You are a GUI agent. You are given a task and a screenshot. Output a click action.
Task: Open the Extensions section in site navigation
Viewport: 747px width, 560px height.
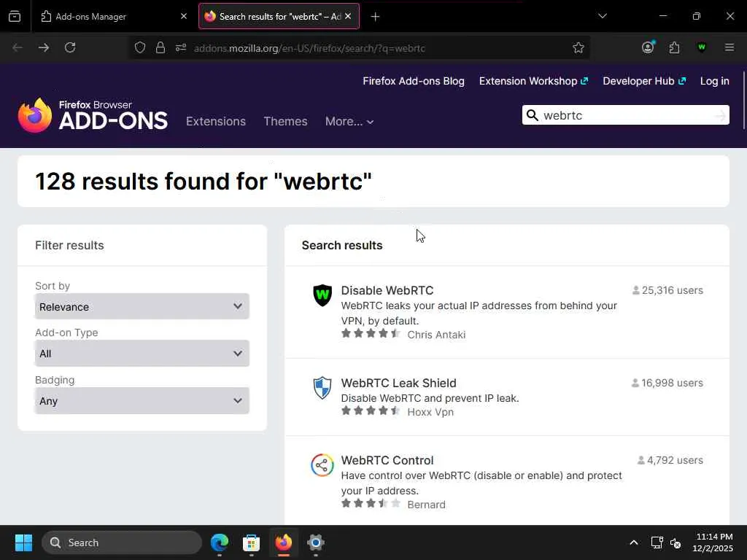[216, 122]
